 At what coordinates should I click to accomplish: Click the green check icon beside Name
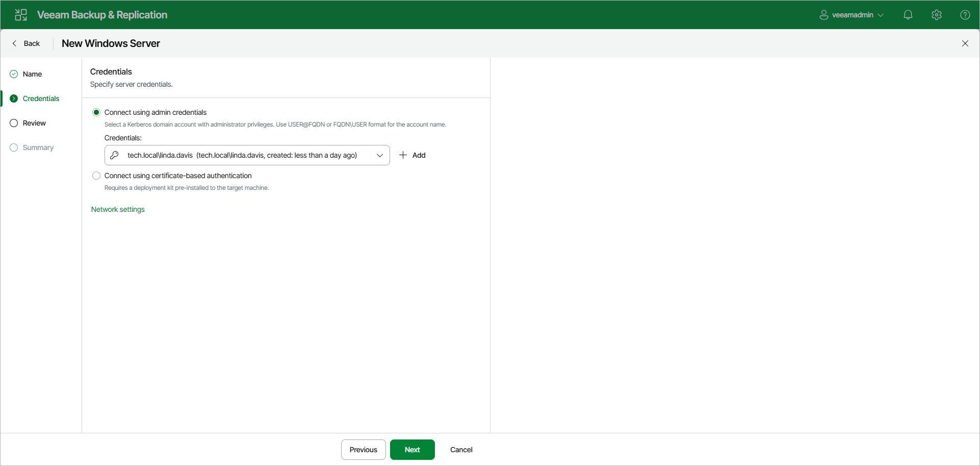[x=14, y=74]
